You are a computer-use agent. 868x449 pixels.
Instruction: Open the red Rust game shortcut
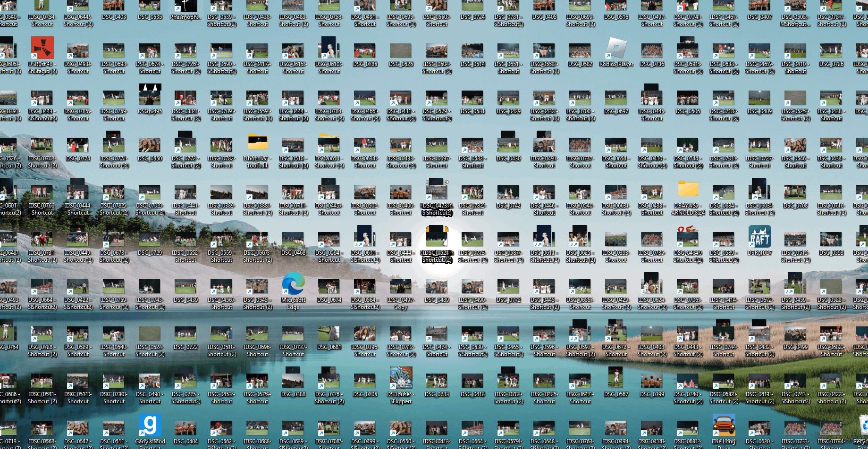(x=42, y=49)
